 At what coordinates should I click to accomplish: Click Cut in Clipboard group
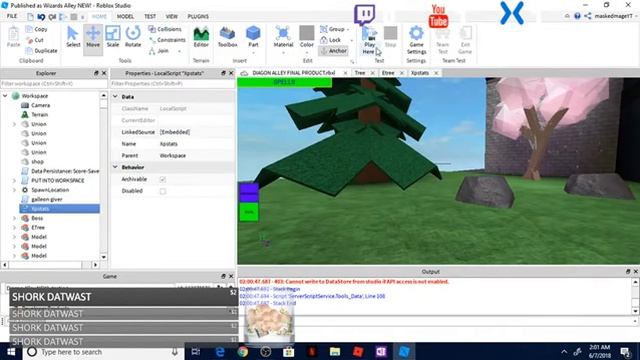tap(35, 40)
